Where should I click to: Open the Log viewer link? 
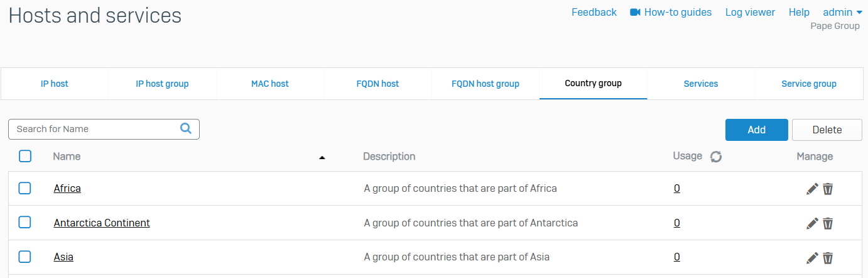[x=750, y=12]
